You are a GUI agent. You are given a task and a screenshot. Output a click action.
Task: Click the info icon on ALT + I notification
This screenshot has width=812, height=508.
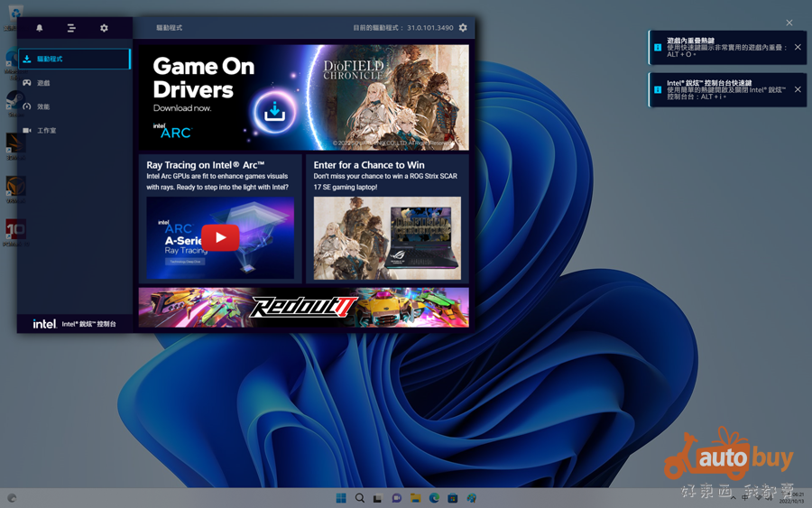(657, 89)
